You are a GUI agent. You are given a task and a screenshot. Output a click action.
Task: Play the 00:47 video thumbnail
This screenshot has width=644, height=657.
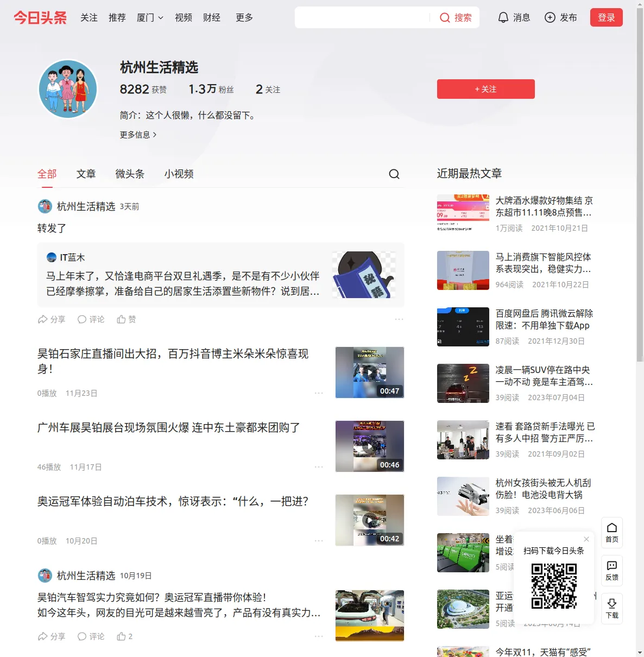tap(370, 372)
